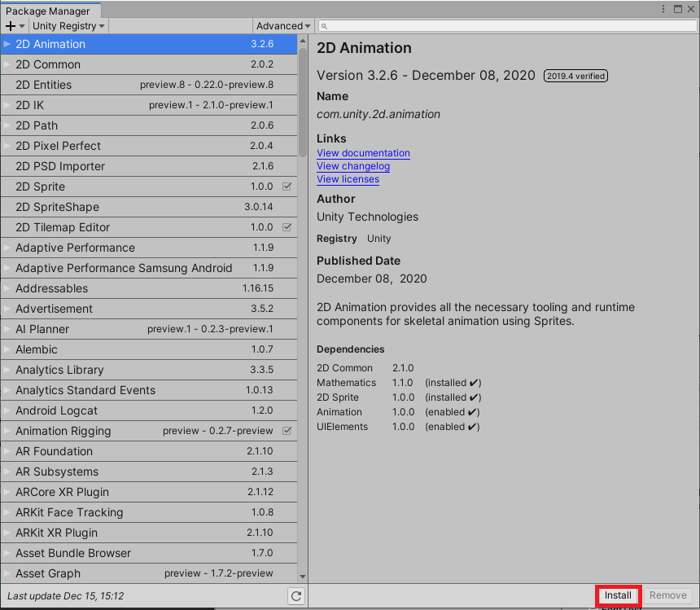The height and width of the screenshot is (610, 700).
Task: Open the window's three-dot options menu
Action: [663, 9]
